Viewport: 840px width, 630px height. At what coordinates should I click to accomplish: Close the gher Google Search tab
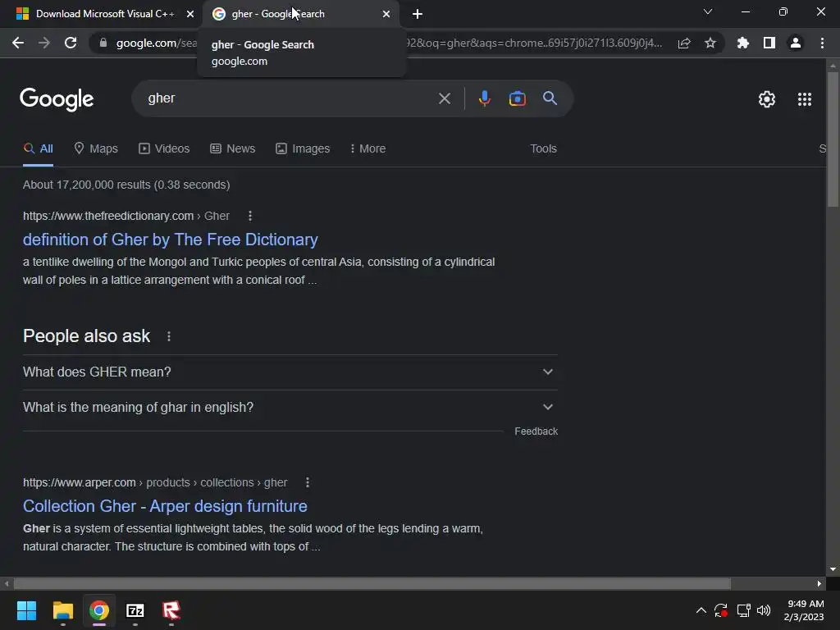point(386,14)
